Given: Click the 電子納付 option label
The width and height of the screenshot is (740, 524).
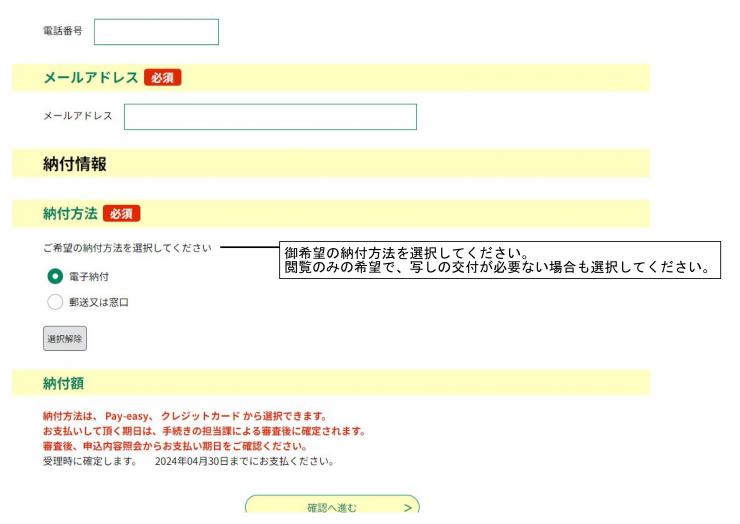Looking at the screenshot, I should coord(89,277).
